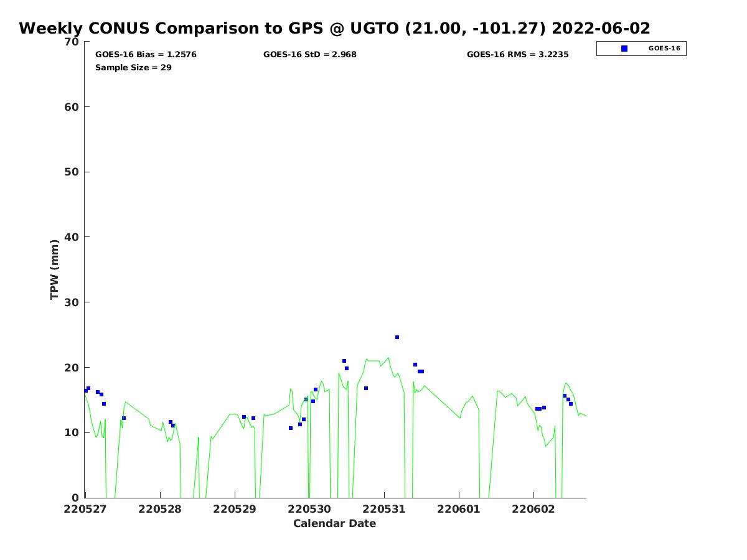Click the 220529 x-axis tick label

(235, 509)
